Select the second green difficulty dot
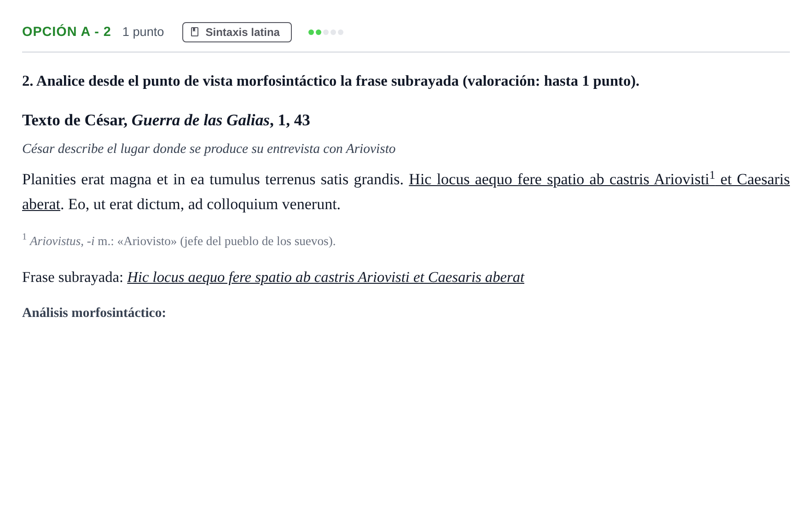The height and width of the screenshot is (527, 812). [x=319, y=32]
